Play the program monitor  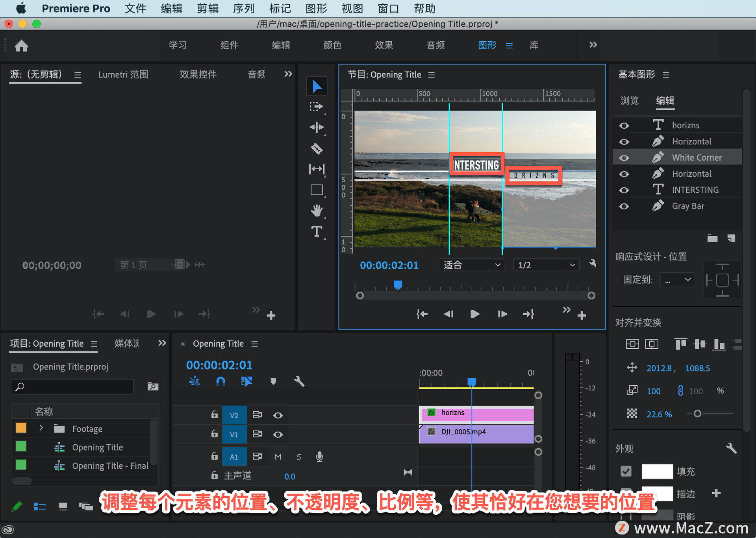475,314
